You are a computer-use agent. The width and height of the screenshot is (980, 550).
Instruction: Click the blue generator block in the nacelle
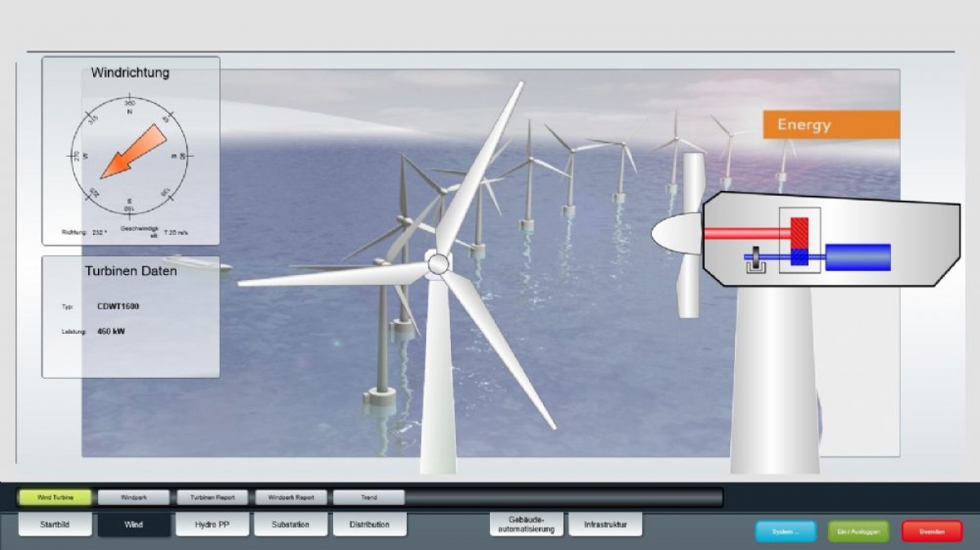click(x=857, y=257)
